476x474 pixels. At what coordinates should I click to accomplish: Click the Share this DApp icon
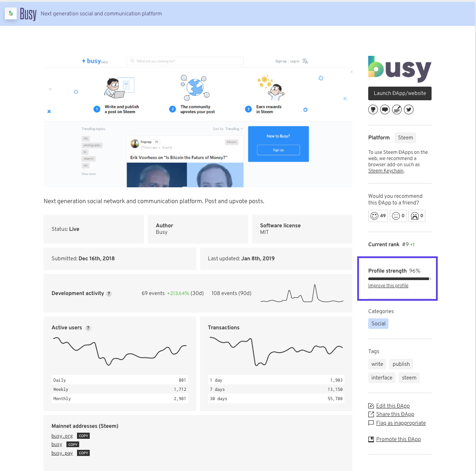point(371,414)
